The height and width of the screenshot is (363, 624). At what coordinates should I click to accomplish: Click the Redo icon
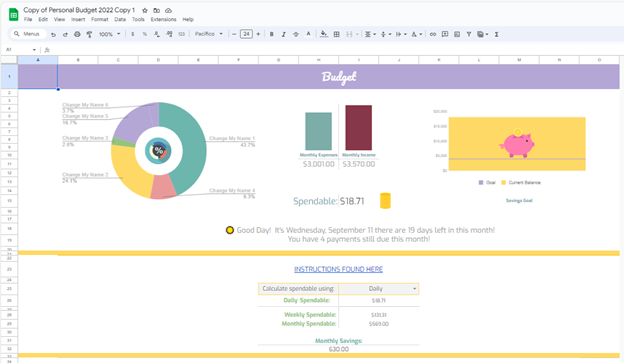coord(65,34)
